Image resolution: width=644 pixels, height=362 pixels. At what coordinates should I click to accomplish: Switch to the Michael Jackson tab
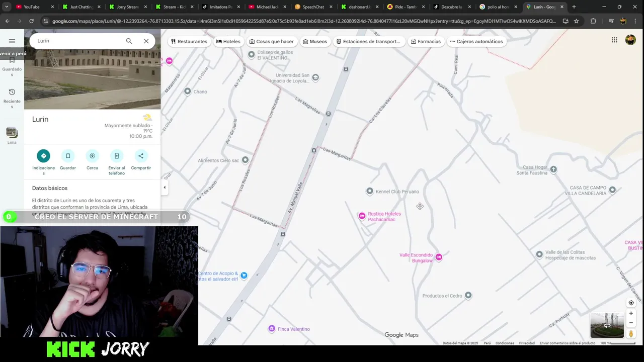tap(267, 7)
